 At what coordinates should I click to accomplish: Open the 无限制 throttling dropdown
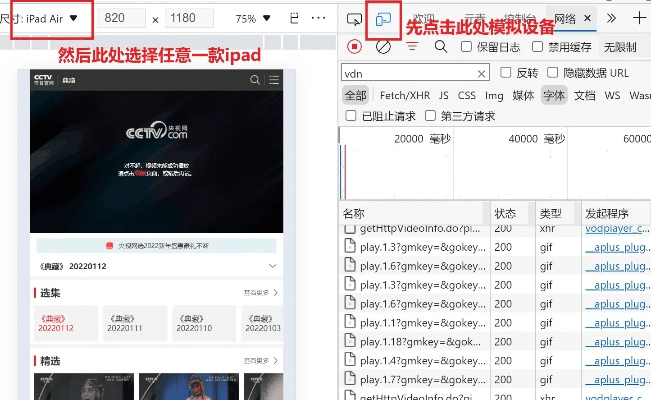point(620,47)
